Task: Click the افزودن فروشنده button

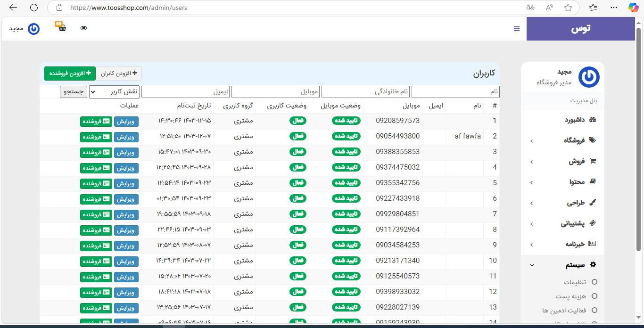Action: click(70, 74)
